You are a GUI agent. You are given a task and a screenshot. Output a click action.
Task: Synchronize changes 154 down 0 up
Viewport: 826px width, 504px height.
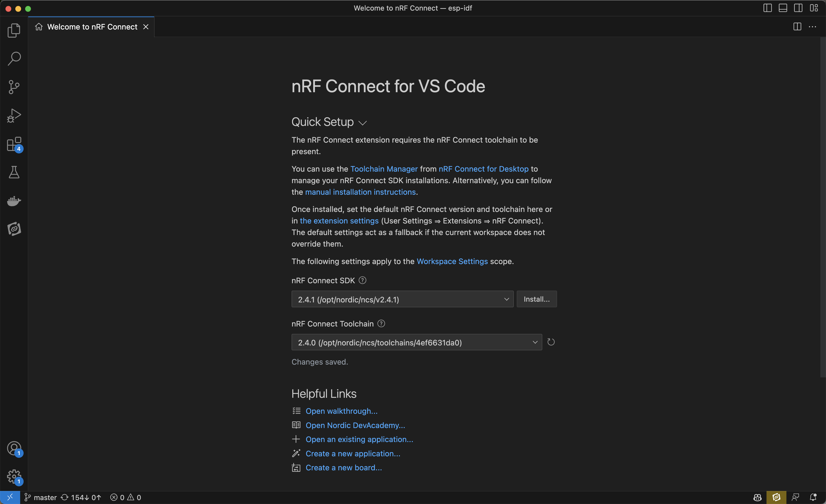(x=81, y=497)
